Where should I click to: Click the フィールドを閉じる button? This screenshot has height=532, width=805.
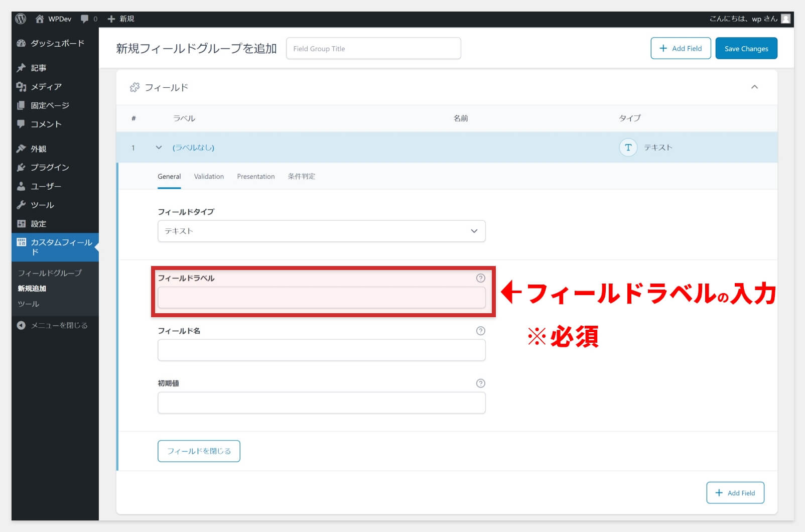tap(199, 451)
